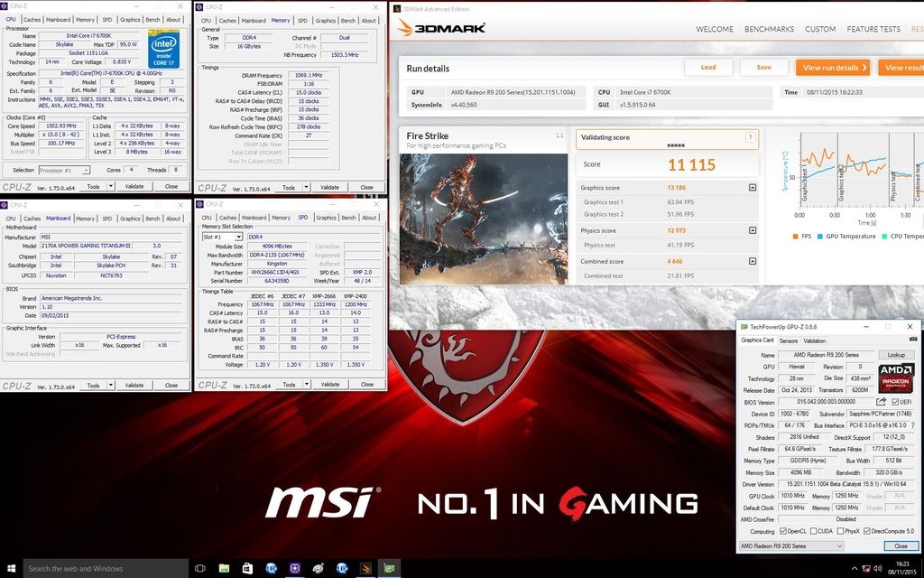Click the Fire Strike score value 11 115
Image resolution: width=924 pixels, height=578 pixels.
[691, 164]
